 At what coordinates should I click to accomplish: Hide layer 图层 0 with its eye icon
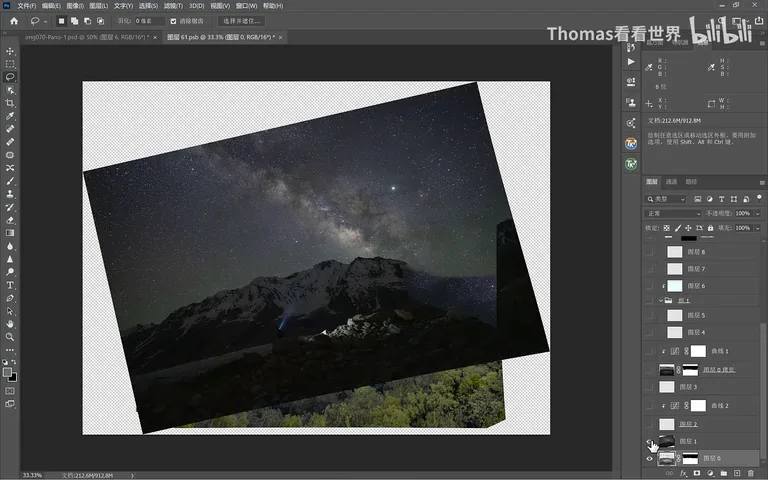coord(649,458)
